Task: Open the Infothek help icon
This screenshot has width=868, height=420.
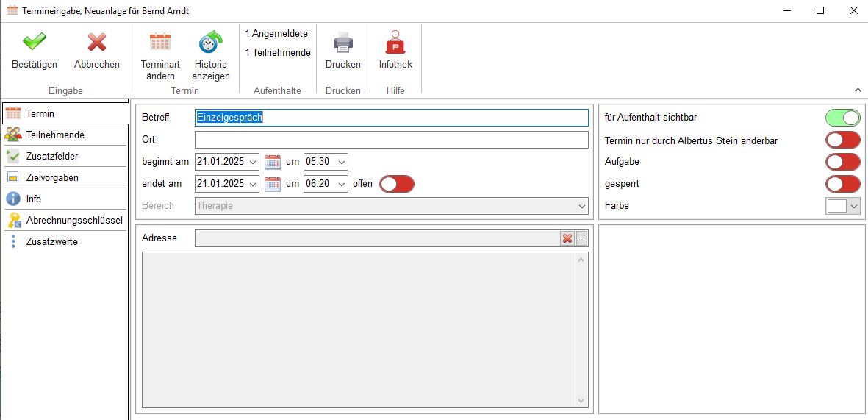Action: (x=395, y=43)
